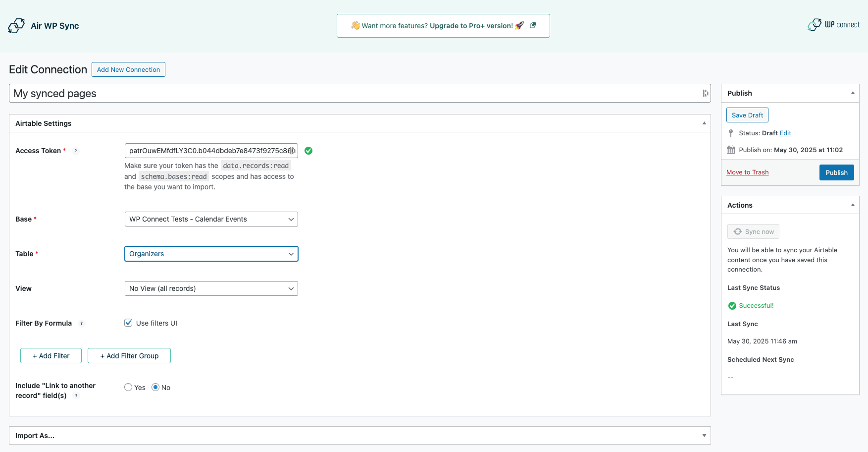Click the + Add Filter Group button
Screen dimensions: 868x452
129,356
